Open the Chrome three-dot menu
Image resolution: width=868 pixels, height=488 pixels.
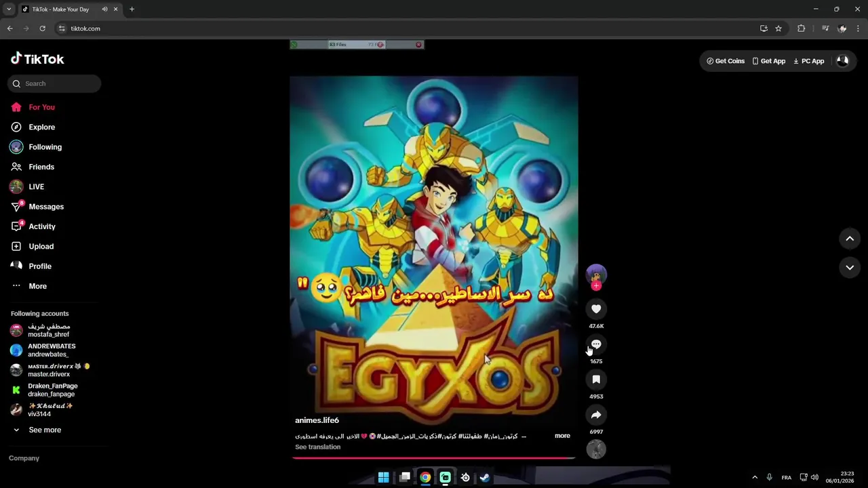(x=859, y=28)
